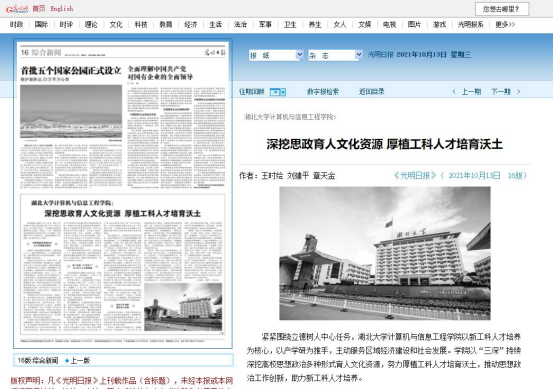Viewport: 553px width, 390px height.
Task: Open the 军事 section
Action: point(265,24)
